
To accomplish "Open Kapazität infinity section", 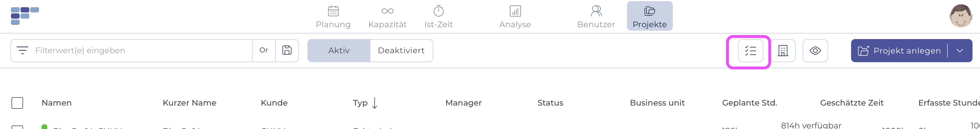I will point(387,16).
